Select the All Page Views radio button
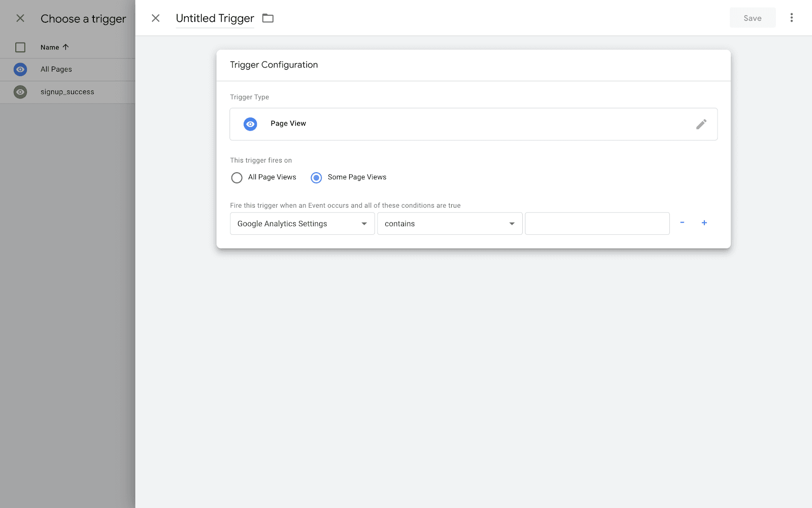 pyautogui.click(x=236, y=178)
